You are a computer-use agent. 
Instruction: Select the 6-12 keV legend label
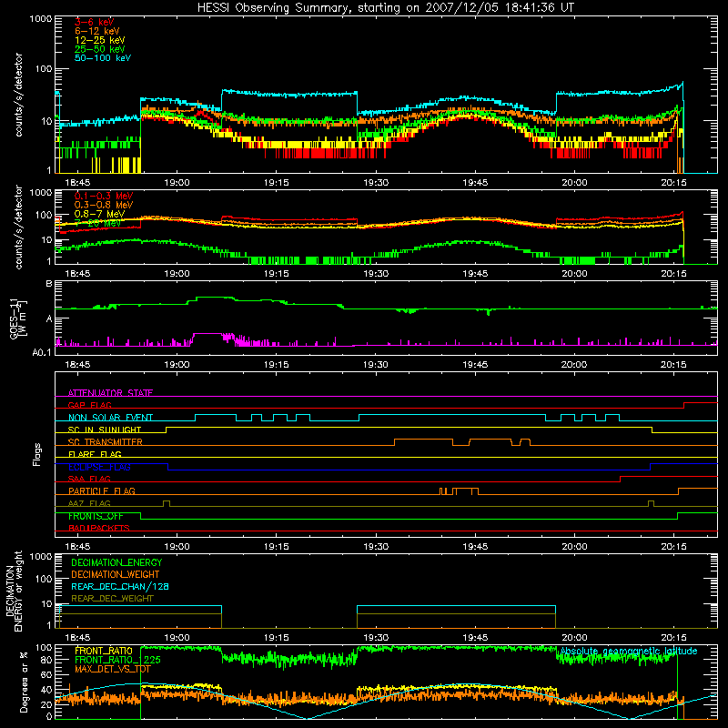click(x=97, y=31)
